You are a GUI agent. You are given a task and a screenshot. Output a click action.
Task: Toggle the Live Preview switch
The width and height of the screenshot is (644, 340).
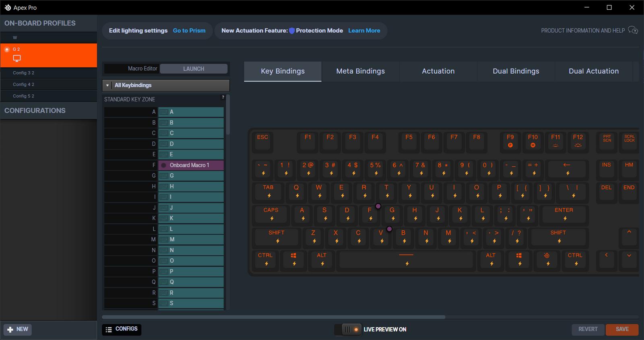(x=347, y=330)
